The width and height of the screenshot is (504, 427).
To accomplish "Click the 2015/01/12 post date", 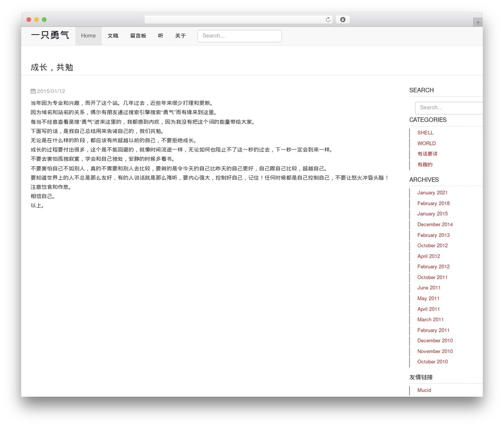I will point(51,91).
